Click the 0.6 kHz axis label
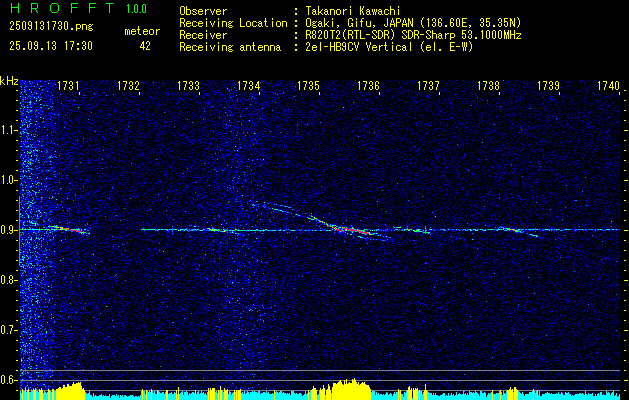This screenshot has height=400, width=629. [7, 380]
